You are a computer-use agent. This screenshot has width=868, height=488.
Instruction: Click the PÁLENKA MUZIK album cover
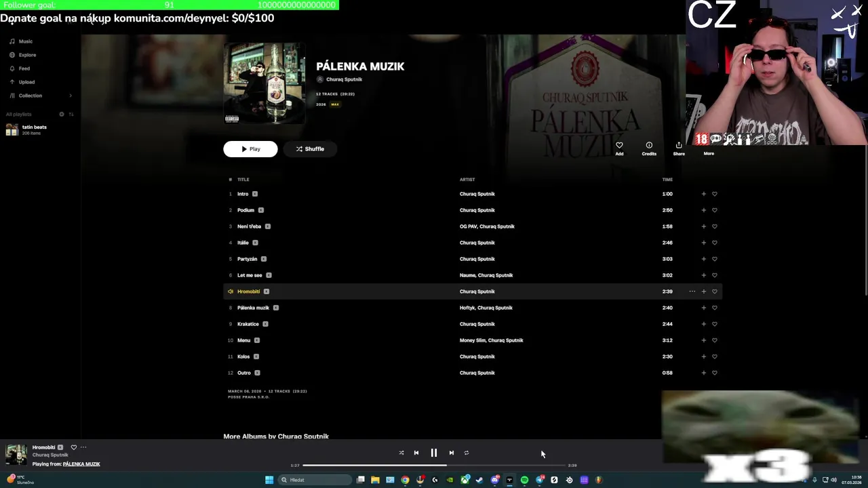pos(264,83)
